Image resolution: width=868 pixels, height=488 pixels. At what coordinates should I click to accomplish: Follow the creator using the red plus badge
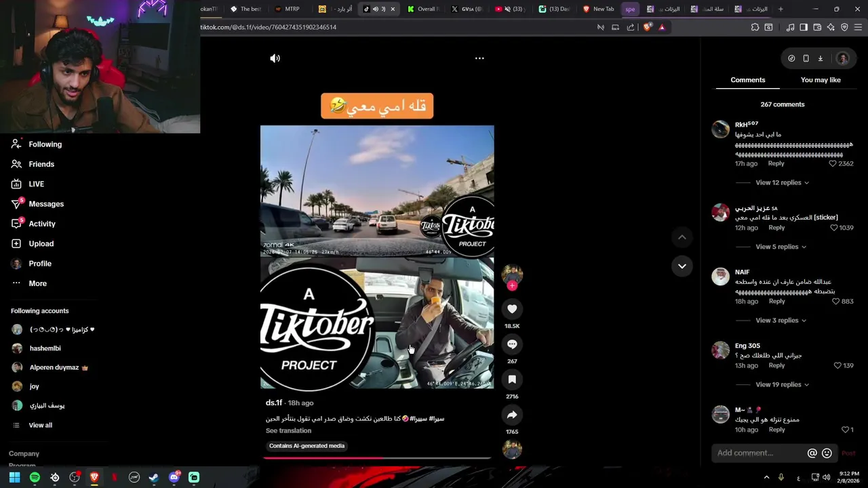[512, 286]
